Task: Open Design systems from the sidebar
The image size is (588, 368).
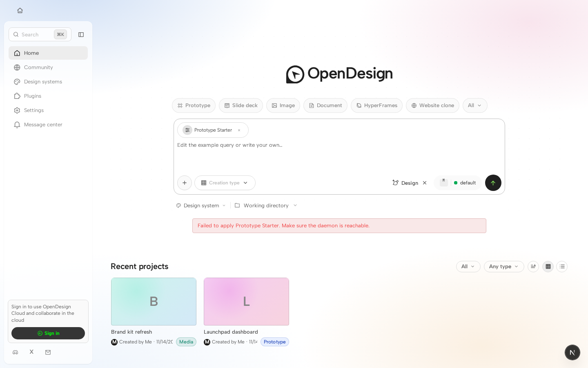Action: (48, 82)
